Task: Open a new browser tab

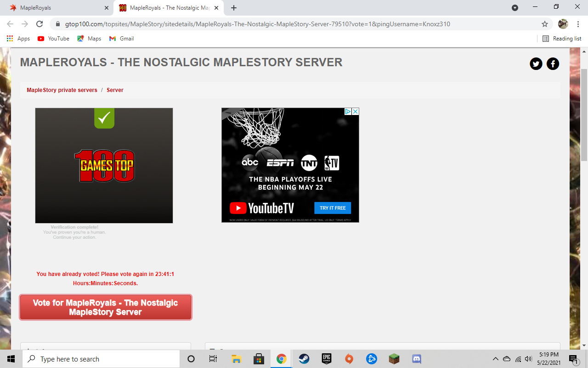Action: tap(234, 8)
